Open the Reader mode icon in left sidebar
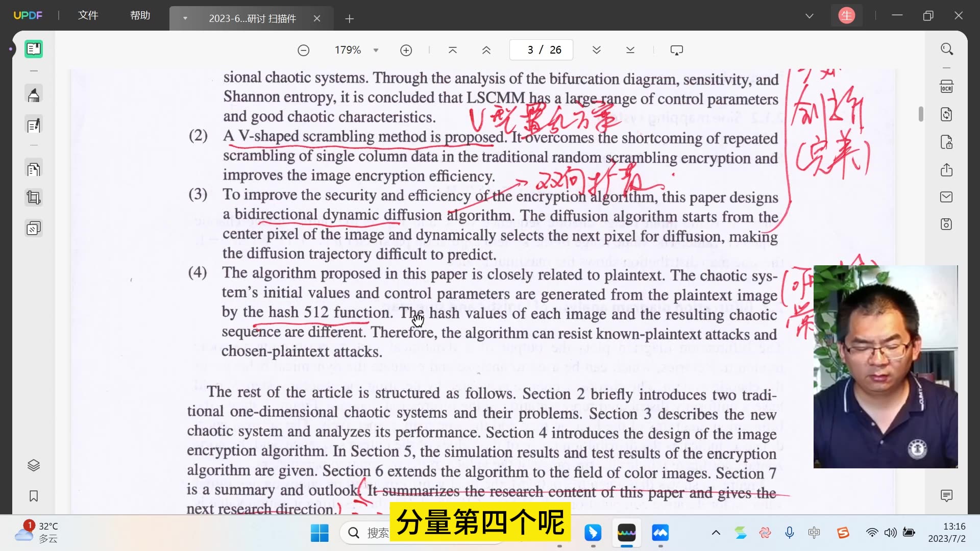 [34, 49]
